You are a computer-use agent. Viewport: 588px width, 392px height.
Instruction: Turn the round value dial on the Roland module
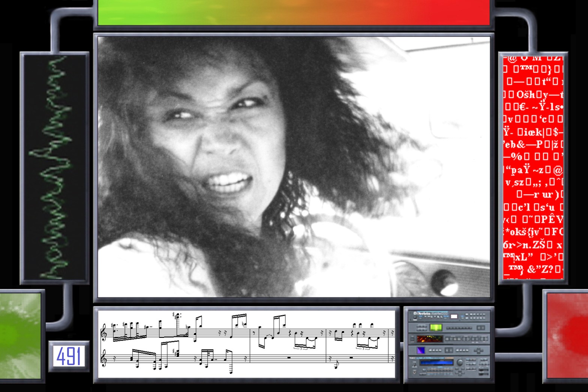click(460, 362)
